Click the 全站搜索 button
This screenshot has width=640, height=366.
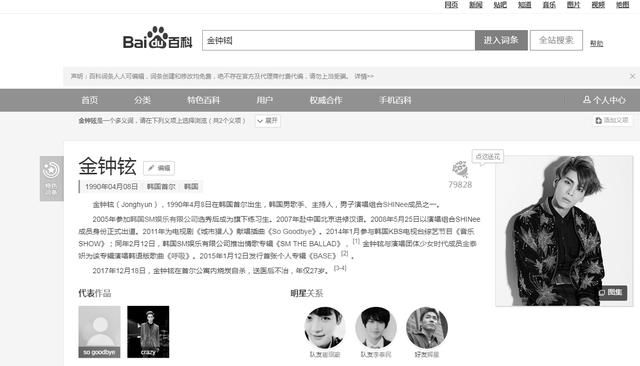click(556, 40)
